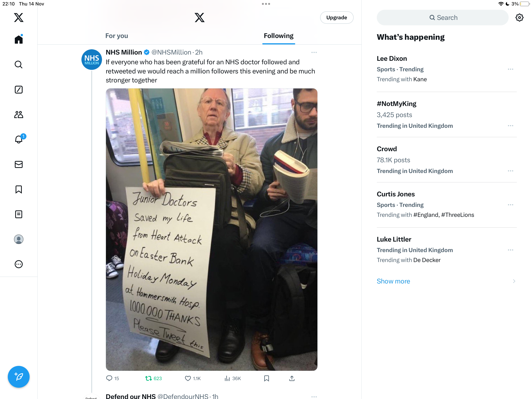The width and height of the screenshot is (532, 399).
Task: Toggle bookmark on NHS Million post
Action: (x=266, y=378)
